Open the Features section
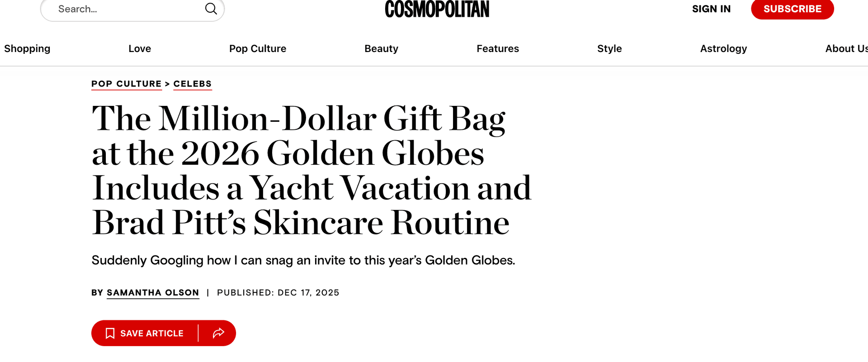 click(x=498, y=48)
